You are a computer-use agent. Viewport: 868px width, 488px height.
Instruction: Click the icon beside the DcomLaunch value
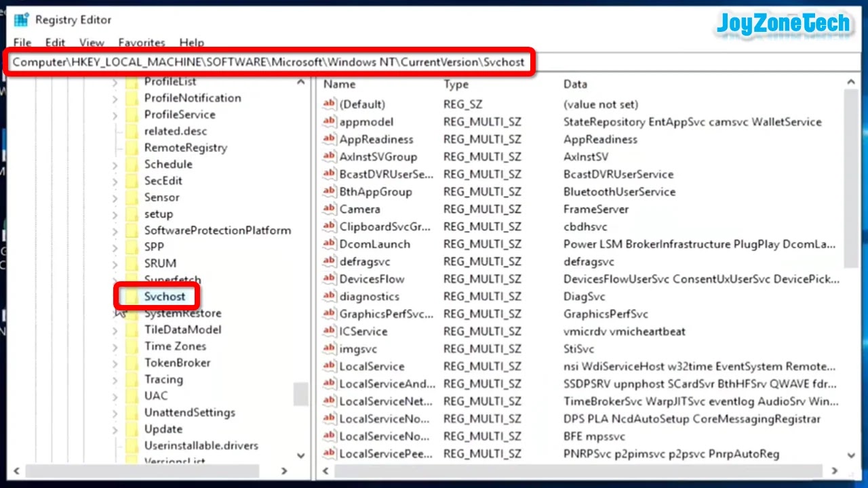[330, 244]
